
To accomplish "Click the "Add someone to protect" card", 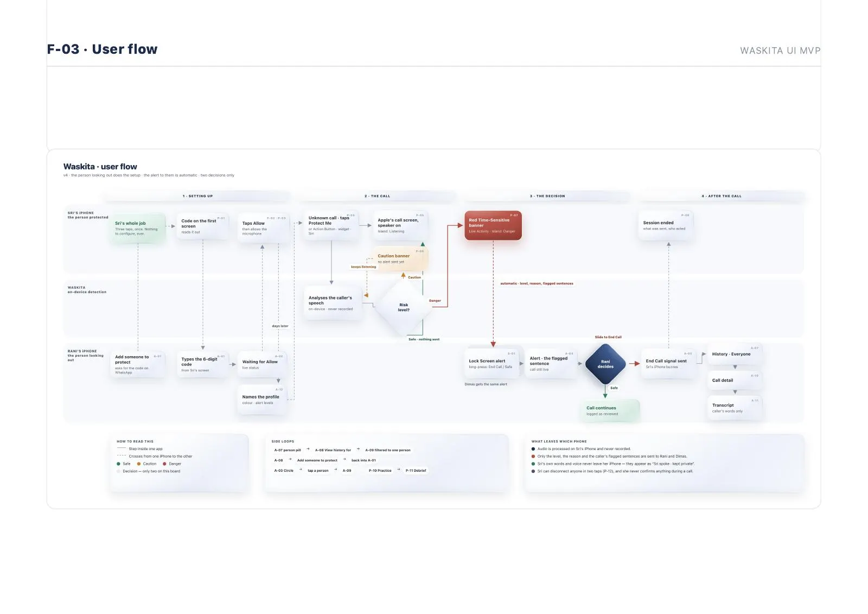I will click(x=138, y=364).
